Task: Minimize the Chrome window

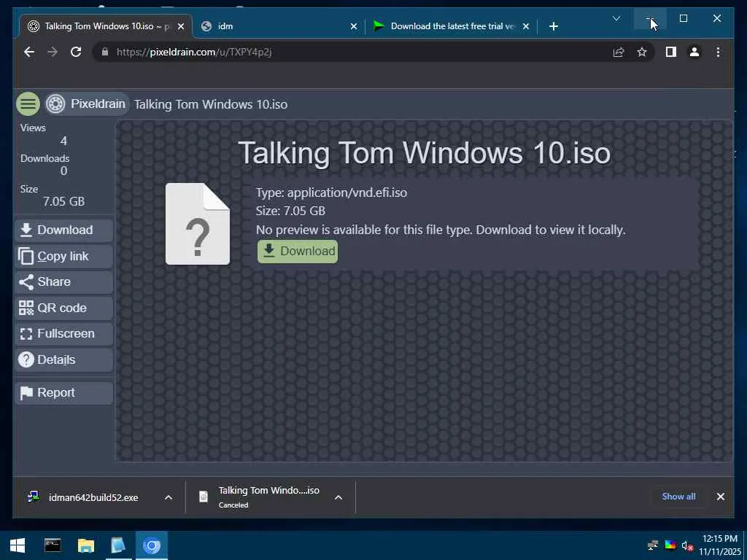Action: tap(650, 18)
